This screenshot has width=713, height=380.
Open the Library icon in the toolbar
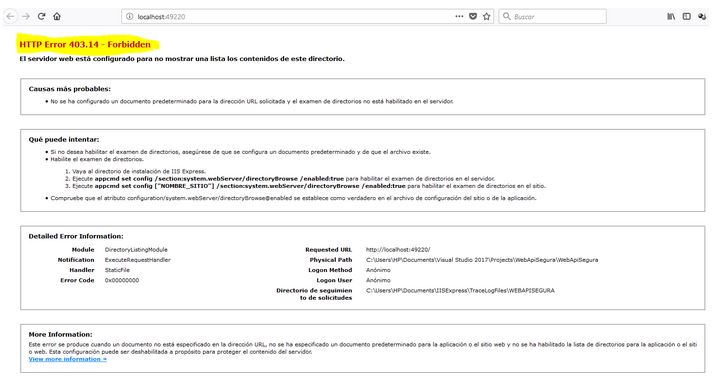tap(671, 16)
